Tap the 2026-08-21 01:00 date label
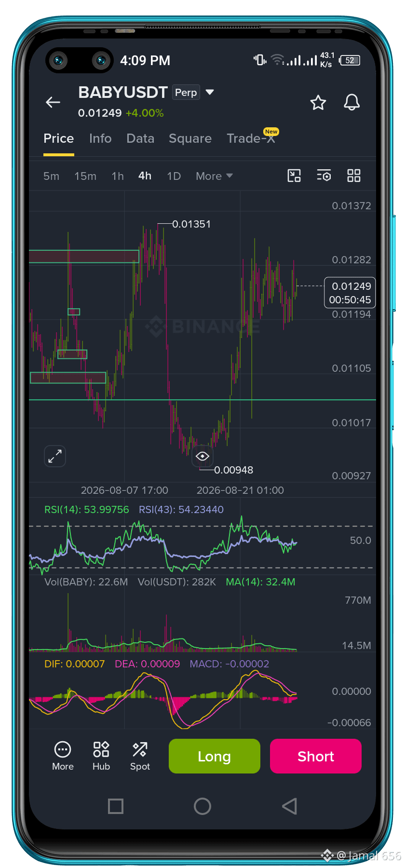 [x=240, y=490]
